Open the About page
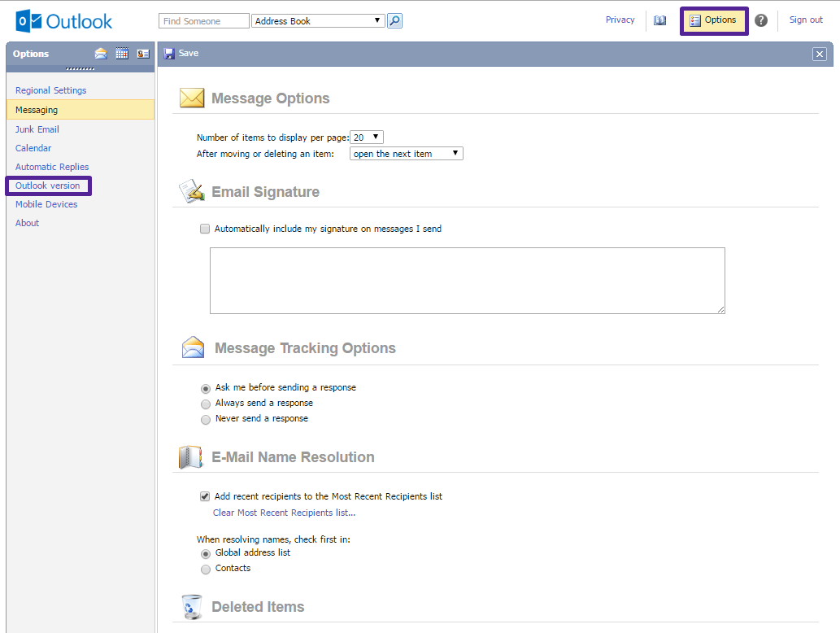This screenshot has width=840, height=633. coord(28,223)
